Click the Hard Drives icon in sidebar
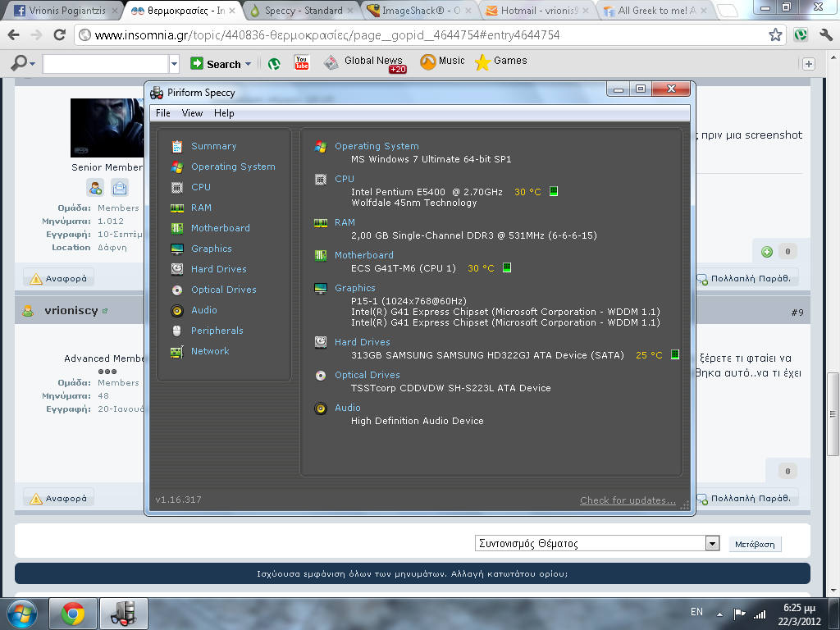The height and width of the screenshot is (630, 840). pos(177,269)
